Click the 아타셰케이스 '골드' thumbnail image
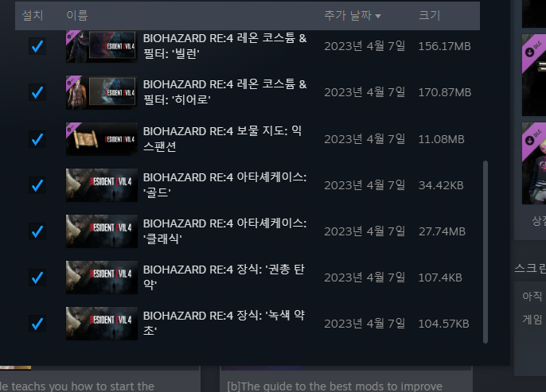 pos(102,185)
